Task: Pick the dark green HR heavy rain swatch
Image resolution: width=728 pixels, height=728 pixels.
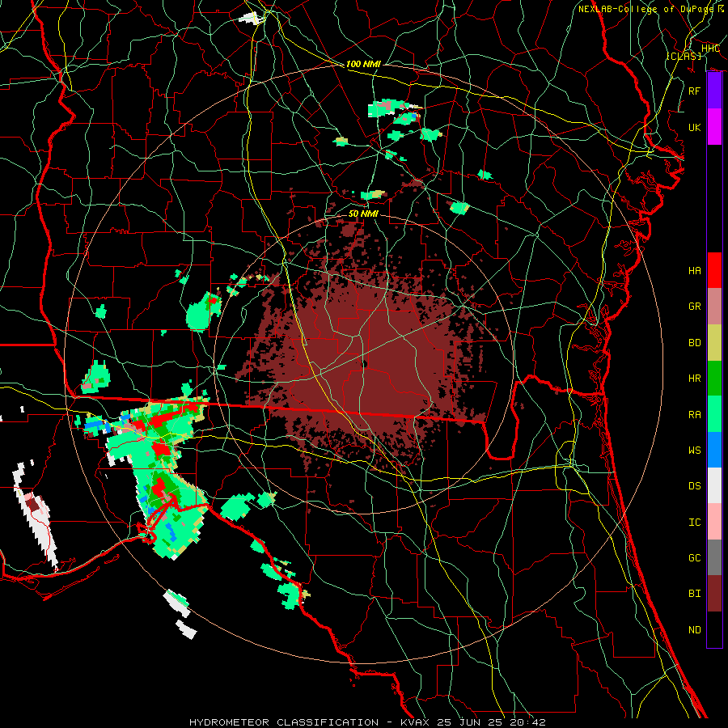Action: (x=714, y=379)
